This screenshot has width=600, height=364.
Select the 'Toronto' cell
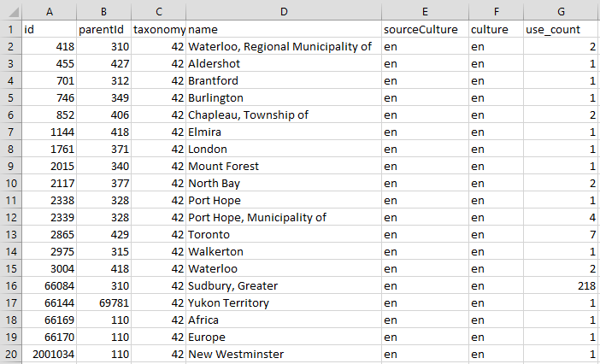tap(283, 235)
